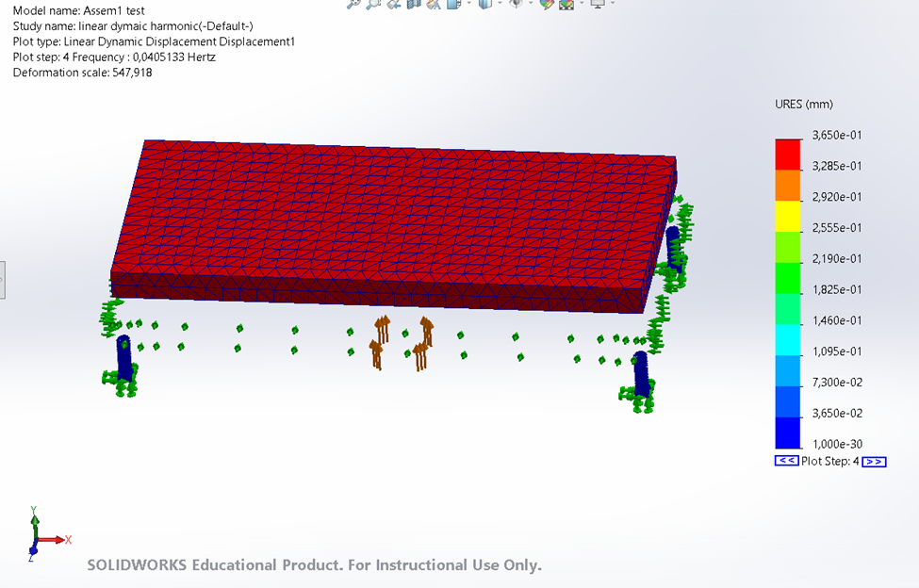Open the Edit Appearance color-ball icon
This screenshot has width=919, height=588.
(548, 4)
